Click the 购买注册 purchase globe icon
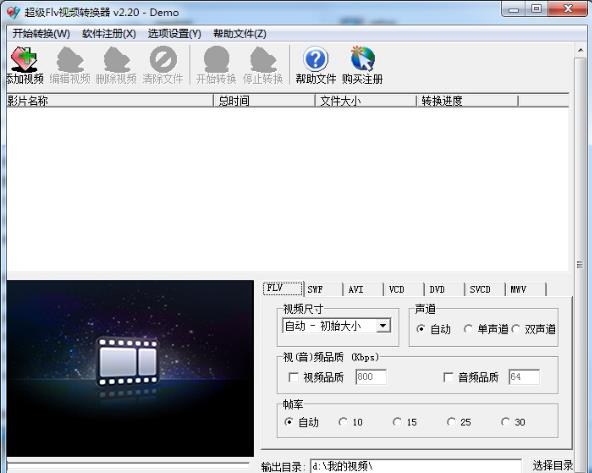 coord(362,59)
